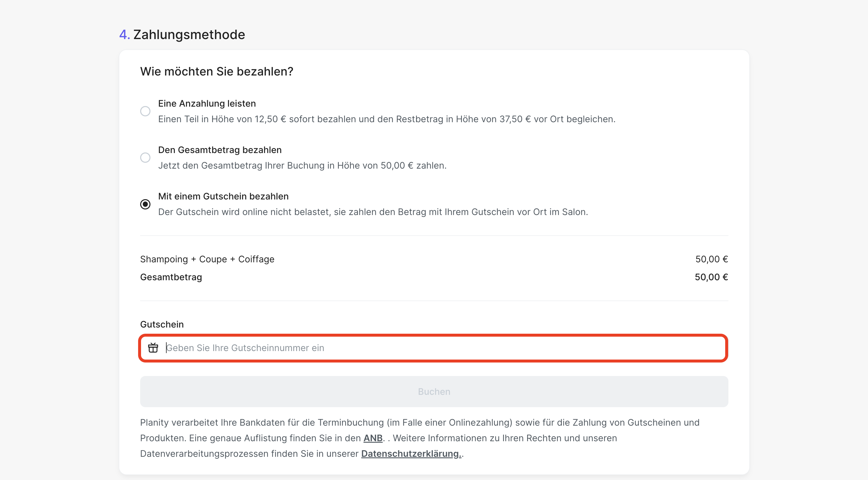
Task: Click the 12,50 € deposit description text
Action: coord(386,119)
